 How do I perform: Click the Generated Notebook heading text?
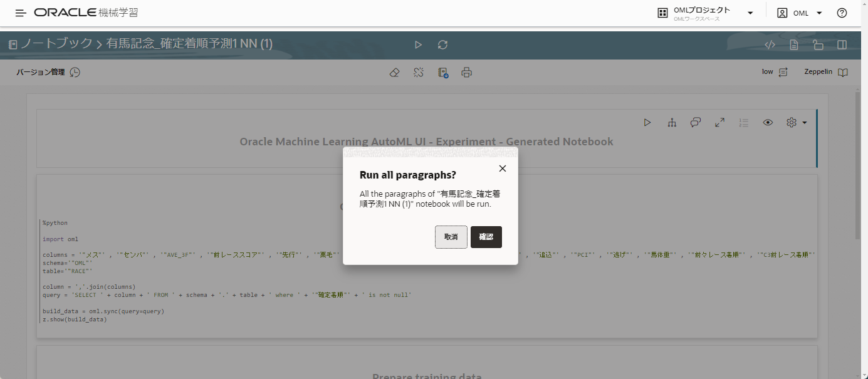(426, 142)
